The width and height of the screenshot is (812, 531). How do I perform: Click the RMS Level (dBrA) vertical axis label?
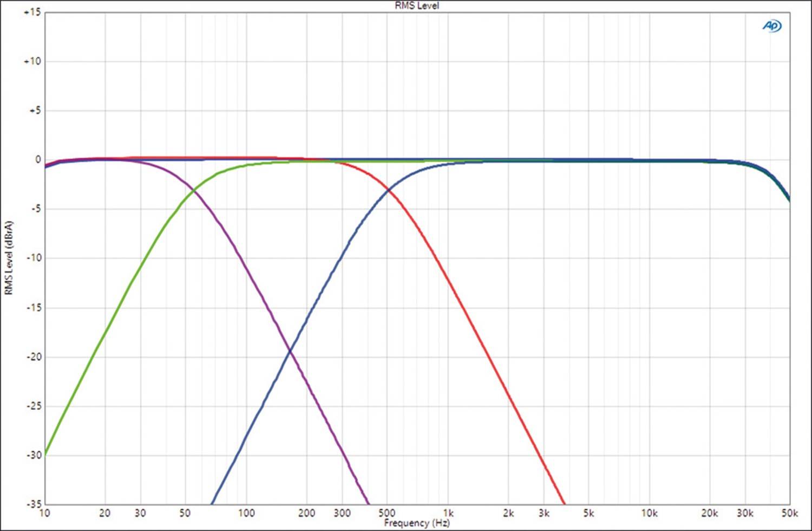pyautogui.click(x=8, y=258)
